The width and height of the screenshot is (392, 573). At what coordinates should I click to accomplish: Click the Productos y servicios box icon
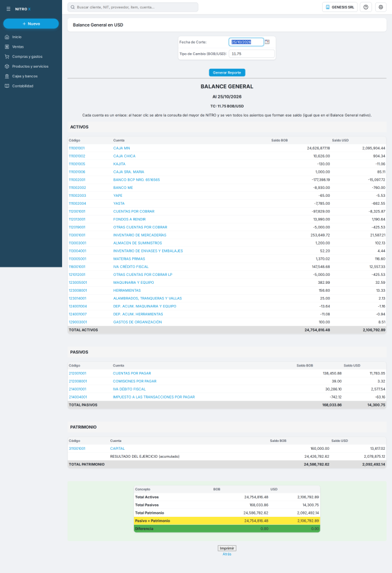point(7,66)
